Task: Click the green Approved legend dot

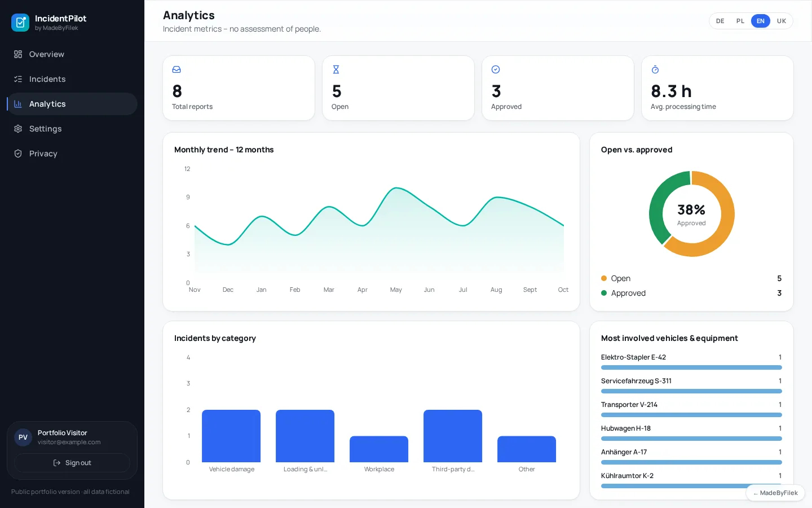Action: point(604,293)
